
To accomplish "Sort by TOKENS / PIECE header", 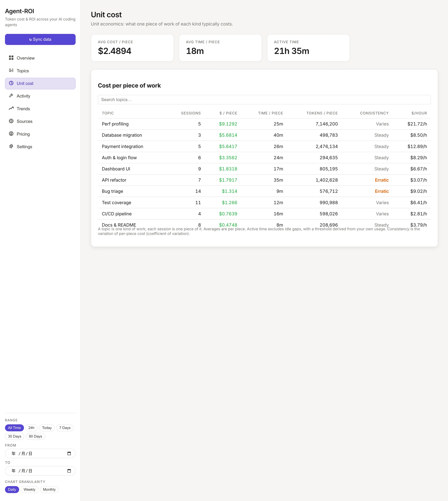I will (322, 113).
